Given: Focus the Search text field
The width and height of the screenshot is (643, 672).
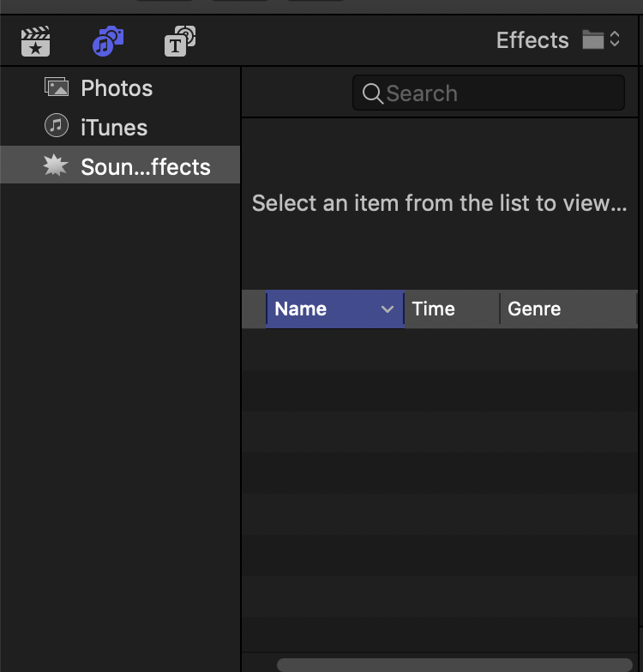Looking at the screenshot, I should point(502,93).
